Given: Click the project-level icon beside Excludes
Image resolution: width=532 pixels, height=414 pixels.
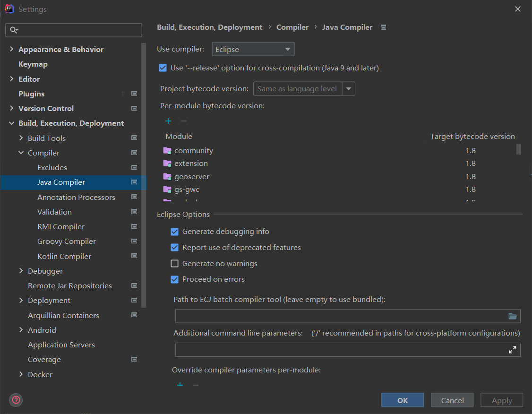Looking at the screenshot, I should [x=134, y=167].
